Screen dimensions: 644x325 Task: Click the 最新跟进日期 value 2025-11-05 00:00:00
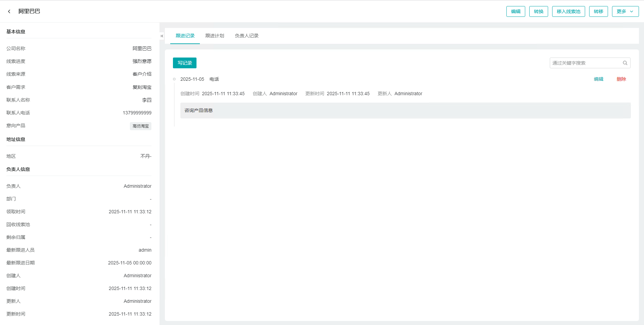(x=130, y=263)
